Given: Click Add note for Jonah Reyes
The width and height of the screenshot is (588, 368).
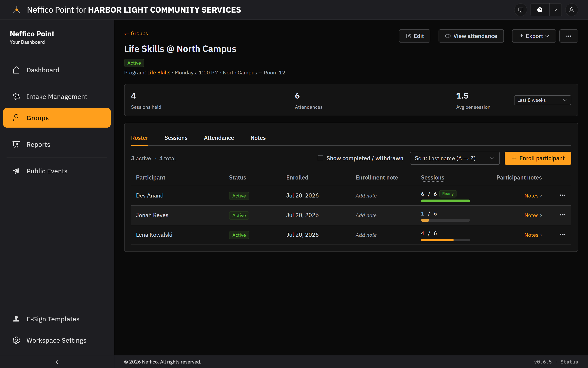Looking at the screenshot, I should [366, 215].
